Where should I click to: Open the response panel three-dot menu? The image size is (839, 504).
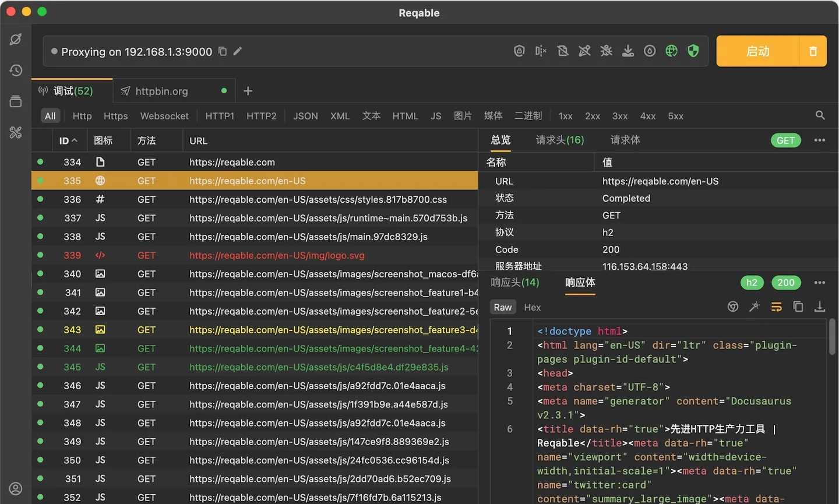click(x=820, y=283)
